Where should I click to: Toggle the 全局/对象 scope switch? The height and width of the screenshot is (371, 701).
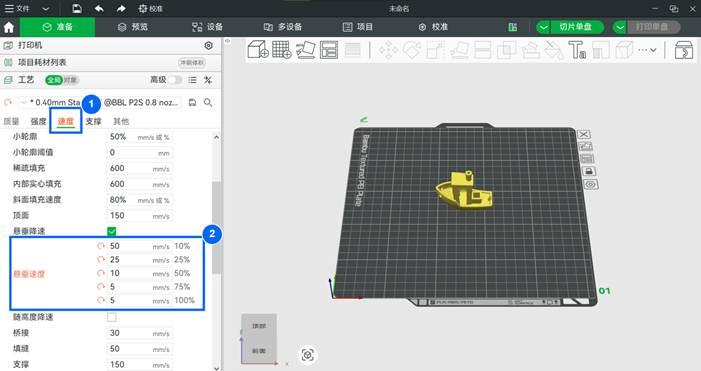(x=62, y=80)
